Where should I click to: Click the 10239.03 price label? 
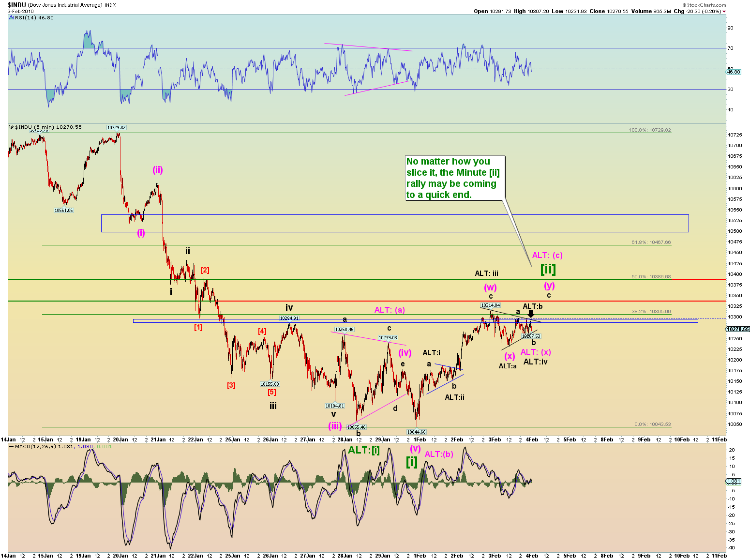click(x=388, y=338)
